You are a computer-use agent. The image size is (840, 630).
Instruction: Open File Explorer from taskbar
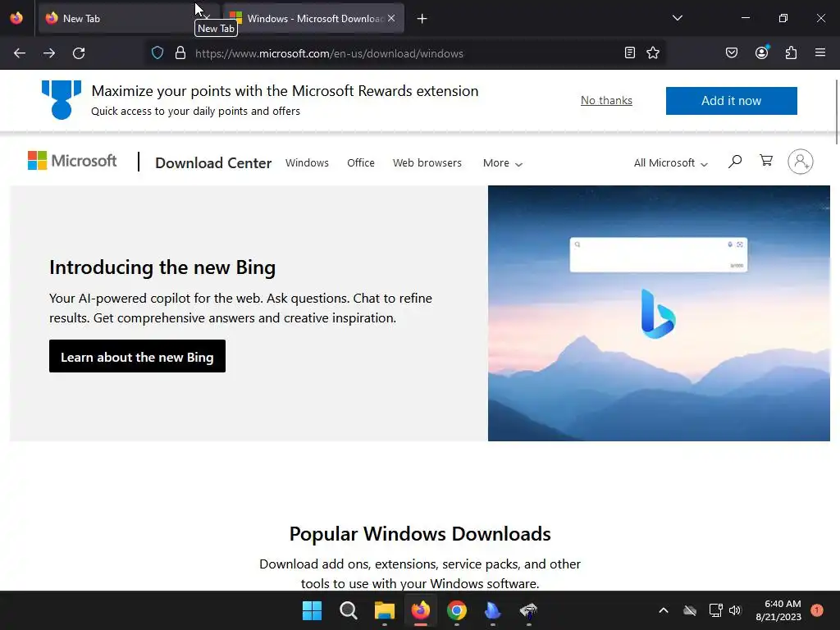pos(385,610)
